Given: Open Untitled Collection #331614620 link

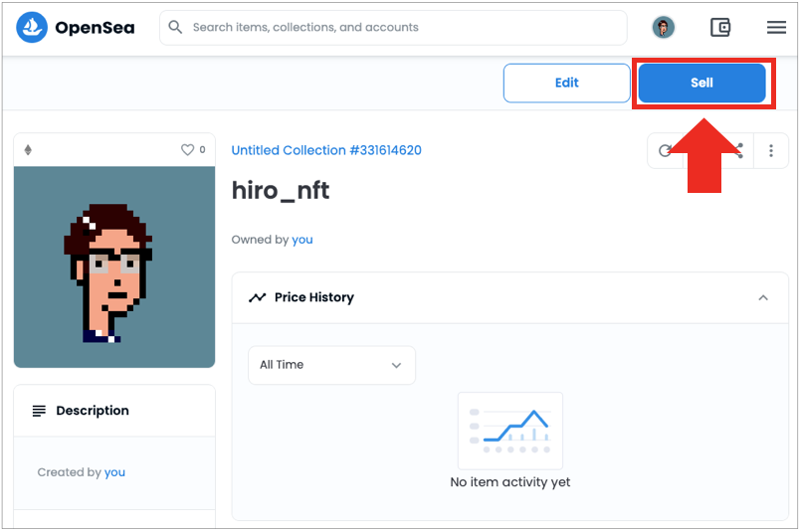Looking at the screenshot, I should 326,150.
